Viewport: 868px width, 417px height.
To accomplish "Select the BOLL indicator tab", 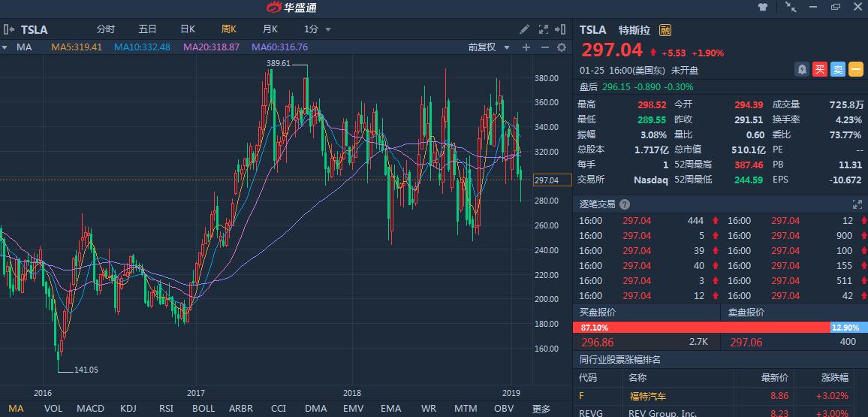I will click(x=203, y=409).
